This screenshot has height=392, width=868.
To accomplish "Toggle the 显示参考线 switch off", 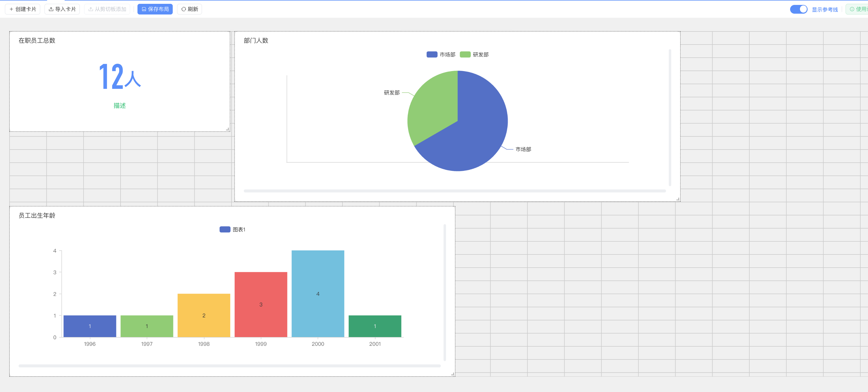I will click(x=798, y=9).
